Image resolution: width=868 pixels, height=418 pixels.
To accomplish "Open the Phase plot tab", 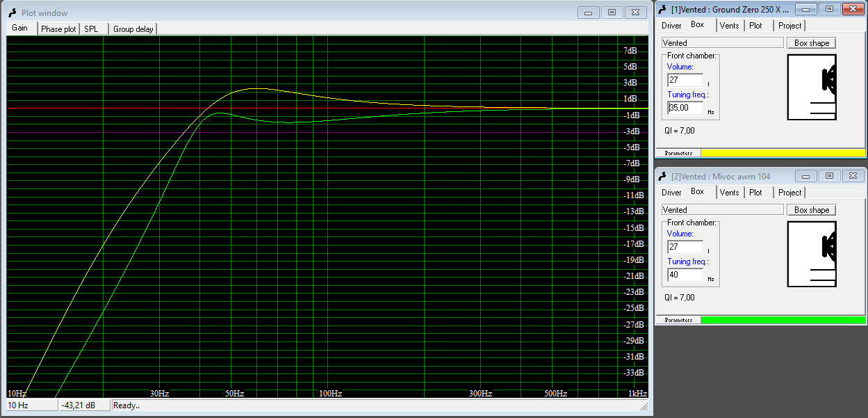I will pyautogui.click(x=58, y=29).
